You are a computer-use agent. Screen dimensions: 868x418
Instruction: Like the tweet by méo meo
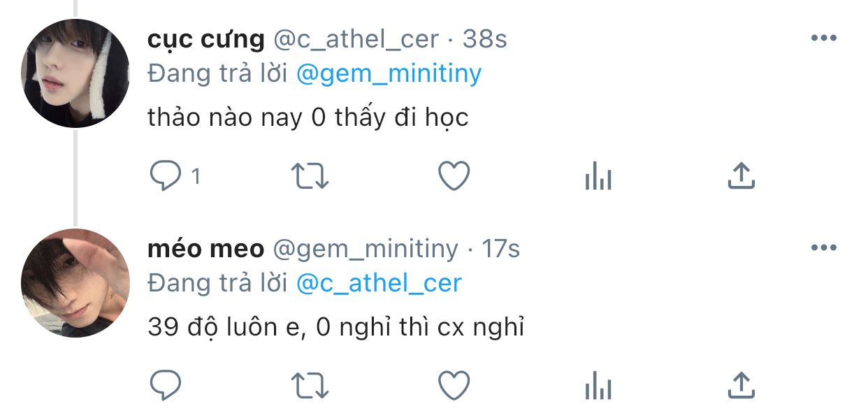[x=454, y=385]
